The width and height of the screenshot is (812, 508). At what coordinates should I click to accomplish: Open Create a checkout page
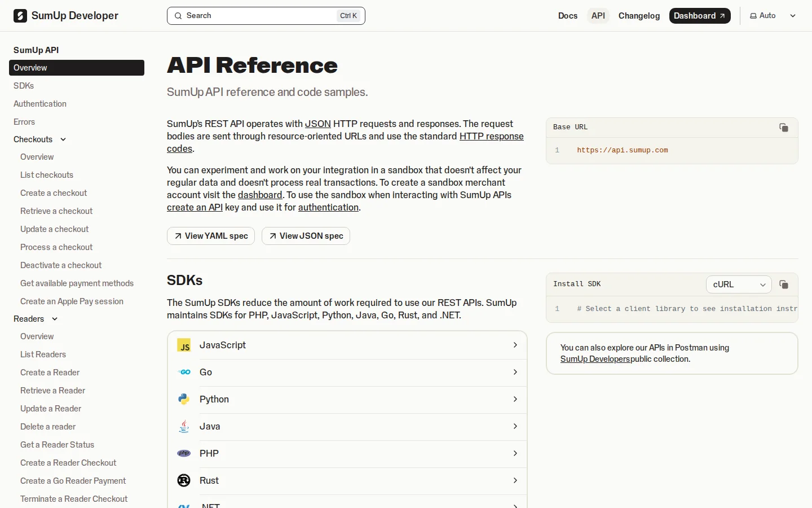[54, 193]
